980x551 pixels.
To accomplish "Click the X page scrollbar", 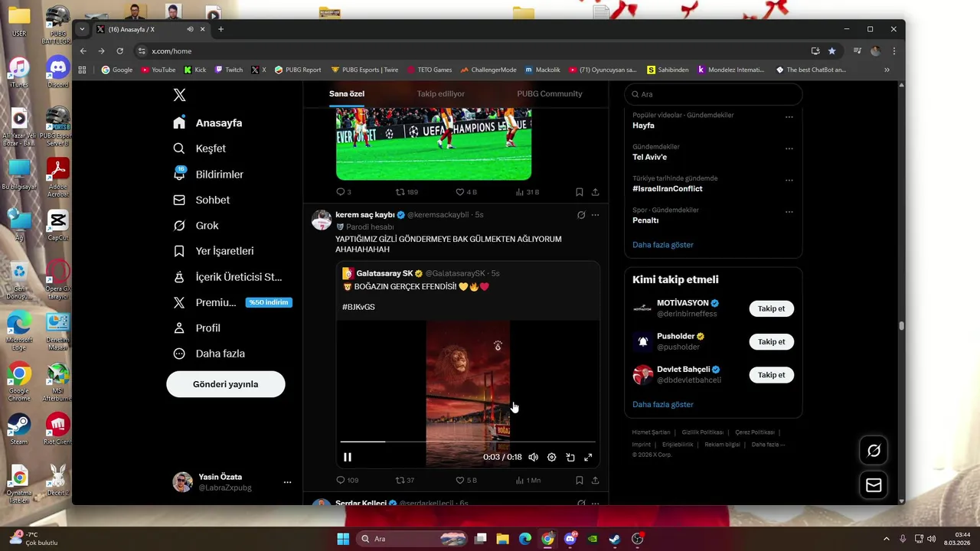I will click(901, 326).
